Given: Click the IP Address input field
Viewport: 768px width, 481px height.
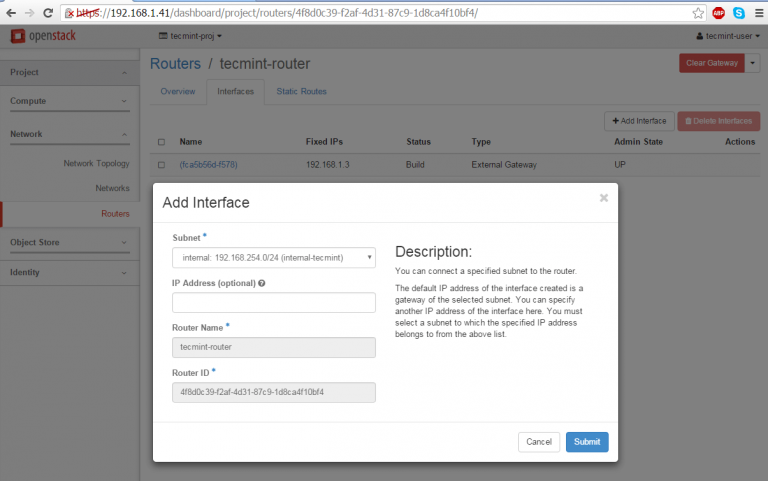Looking at the screenshot, I should pyautogui.click(x=273, y=302).
